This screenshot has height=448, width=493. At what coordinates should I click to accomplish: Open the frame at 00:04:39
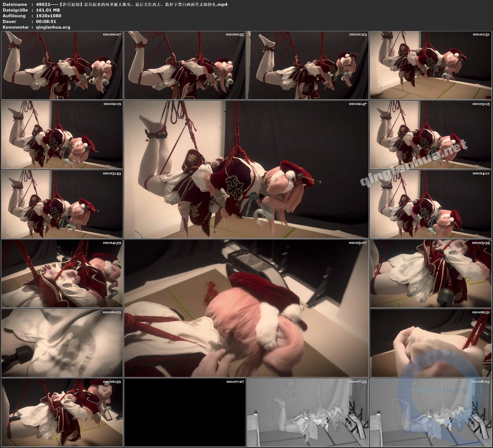tap(62, 274)
